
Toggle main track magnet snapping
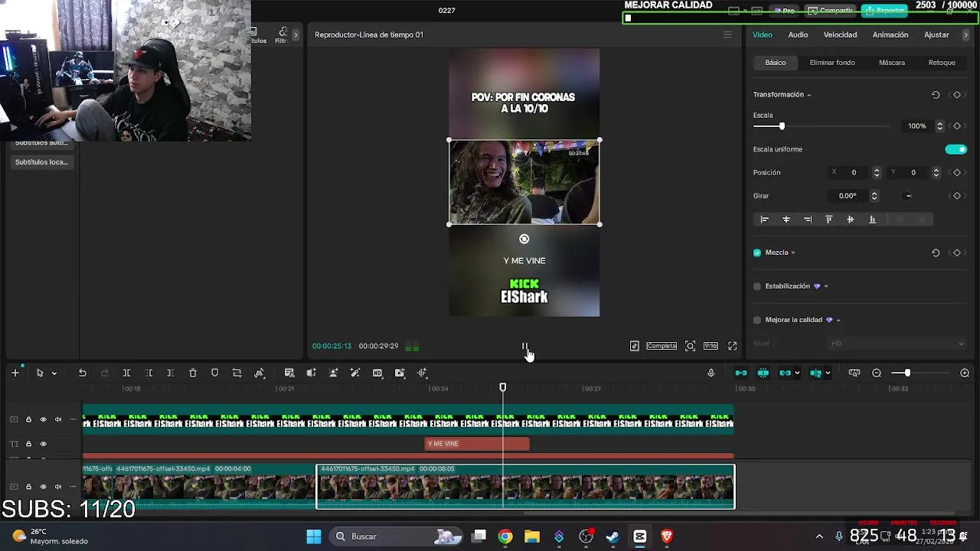(x=741, y=373)
